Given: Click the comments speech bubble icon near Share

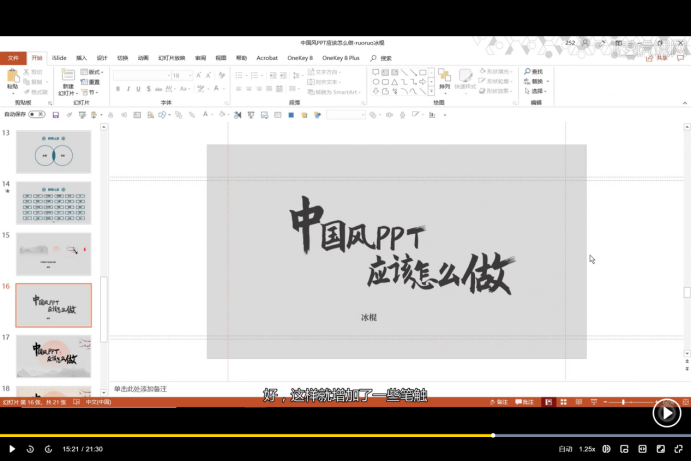Looking at the screenshot, I should pos(681,58).
